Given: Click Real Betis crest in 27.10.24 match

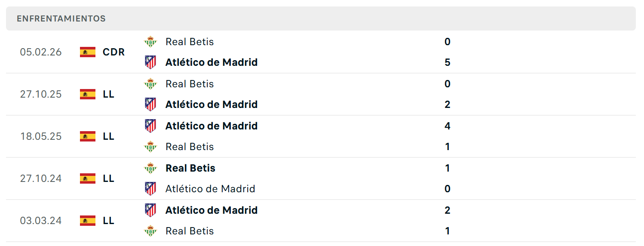Looking at the screenshot, I should pos(150,168).
